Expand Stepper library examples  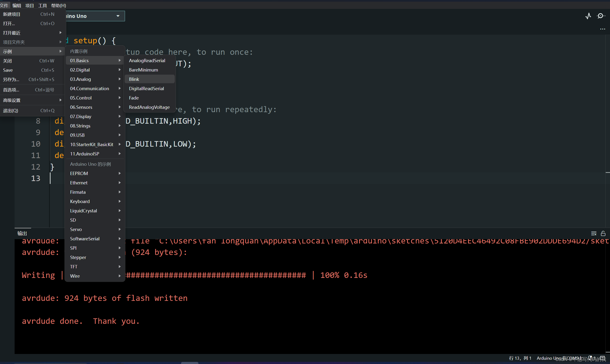click(x=95, y=257)
